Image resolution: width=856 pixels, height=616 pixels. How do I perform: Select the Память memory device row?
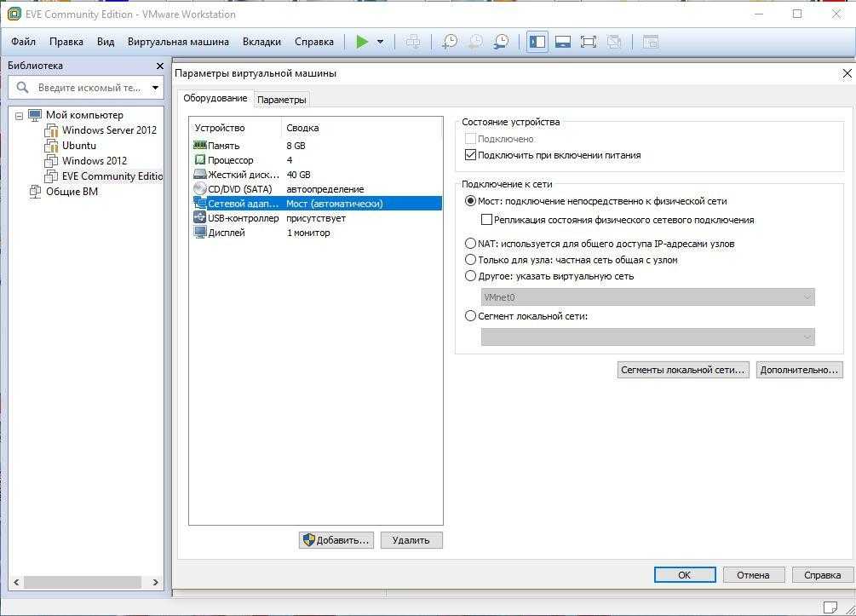click(224, 146)
